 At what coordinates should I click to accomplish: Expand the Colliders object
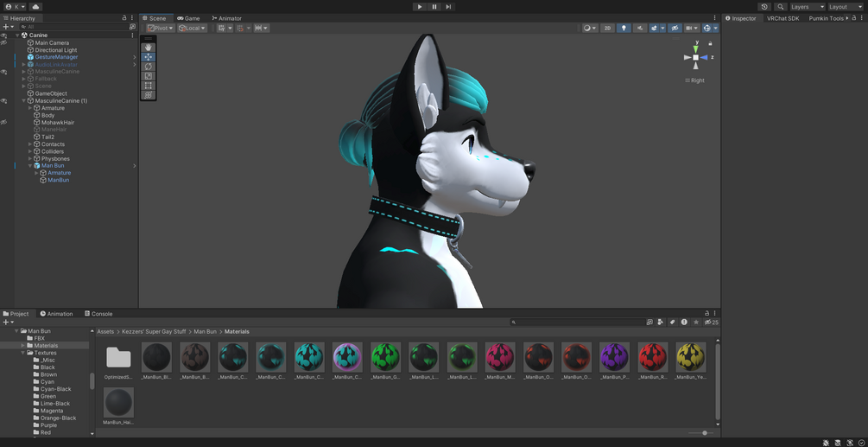tap(30, 151)
